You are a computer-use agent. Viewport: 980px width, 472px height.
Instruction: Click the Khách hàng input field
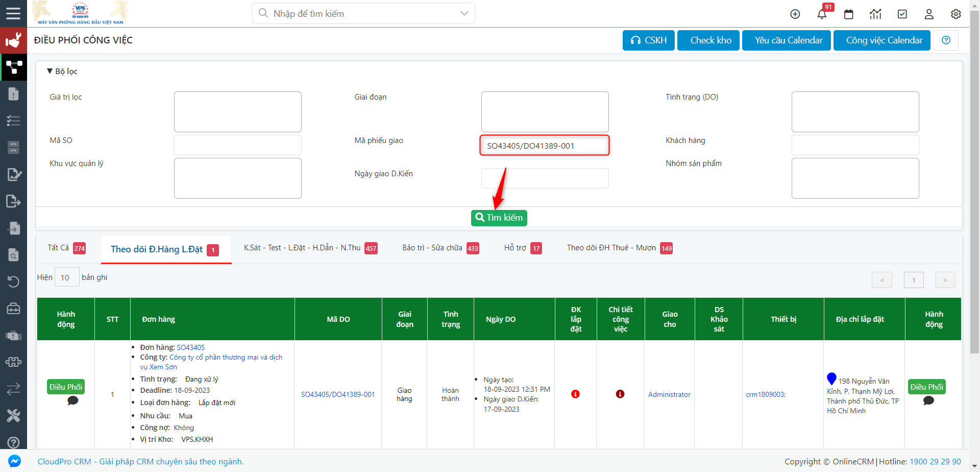click(855, 145)
